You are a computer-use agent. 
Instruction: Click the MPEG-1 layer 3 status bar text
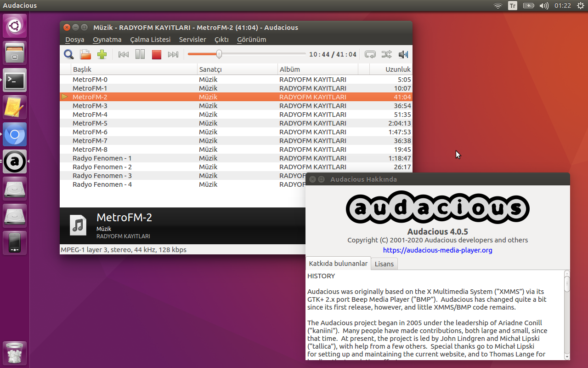coord(124,250)
